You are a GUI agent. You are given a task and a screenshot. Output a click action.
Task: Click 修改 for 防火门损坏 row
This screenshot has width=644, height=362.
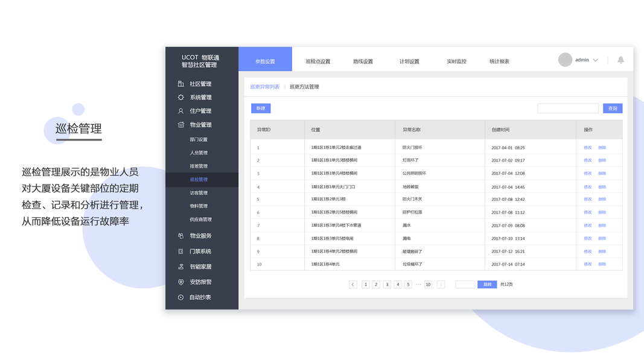588,148
